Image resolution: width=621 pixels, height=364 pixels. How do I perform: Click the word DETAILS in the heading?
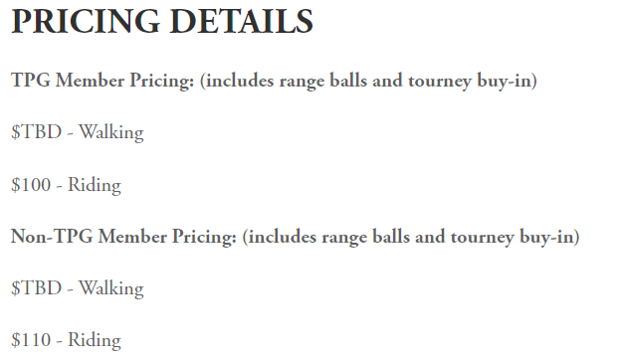[x=242, y=21]
